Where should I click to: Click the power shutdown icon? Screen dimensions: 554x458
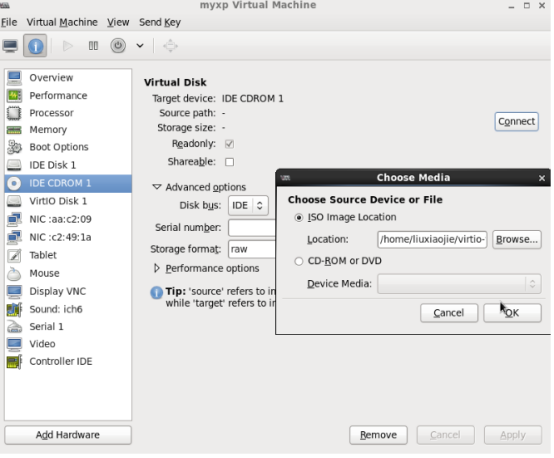pos(118,46)
